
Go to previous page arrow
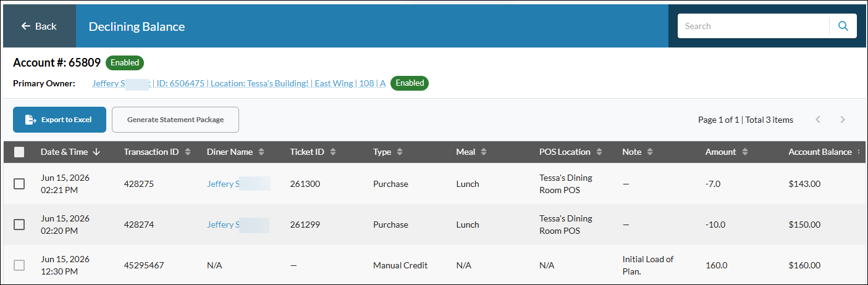point(818,120)
